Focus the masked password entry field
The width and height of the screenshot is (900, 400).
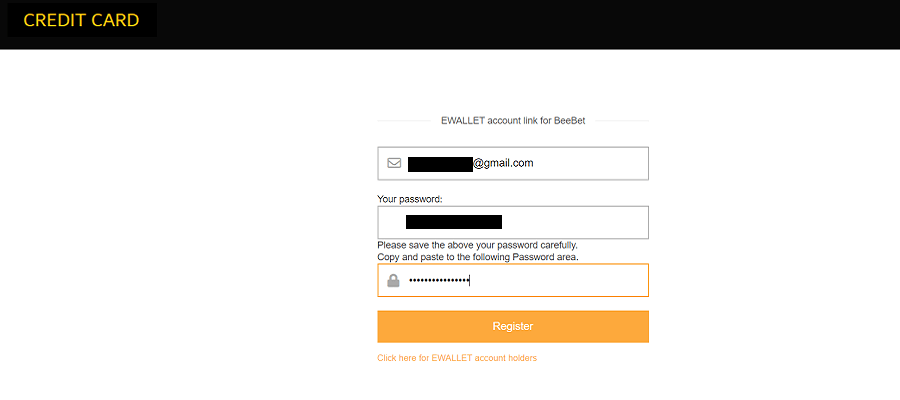click(x=513, y=280)
